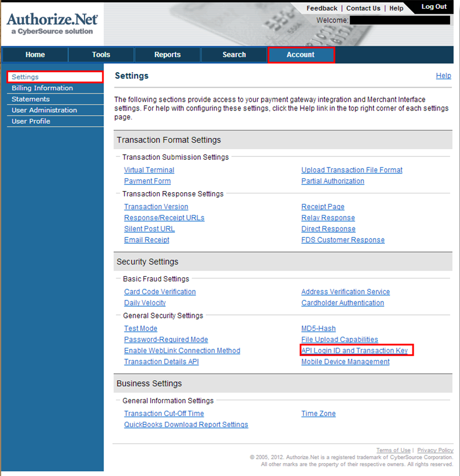This screenshot has width=460, height=476.
Task: Click the Contact Us link
Action: [x=363, y=8]
